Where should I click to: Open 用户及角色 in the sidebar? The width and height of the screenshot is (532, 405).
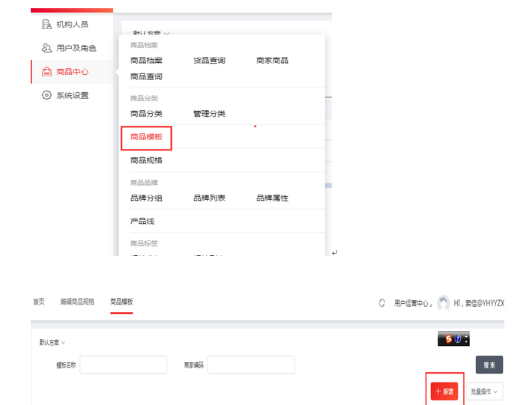click(72, 48)
